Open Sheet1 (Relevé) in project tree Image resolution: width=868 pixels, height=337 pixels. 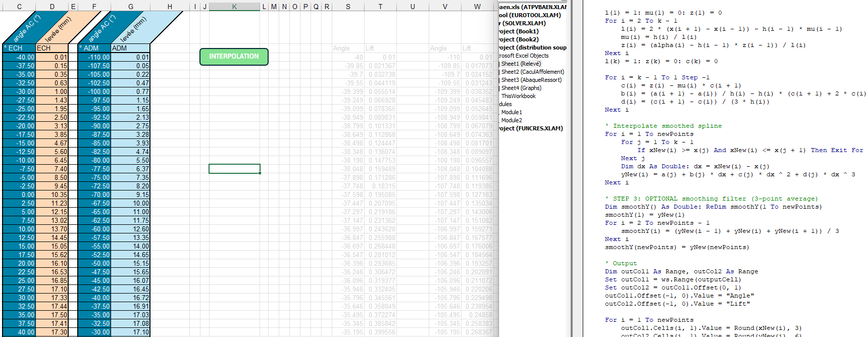click(x=521, y=64)
